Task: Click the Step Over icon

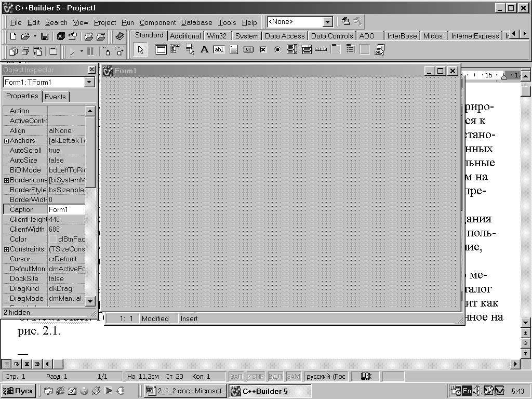Action: pos(119,51)
